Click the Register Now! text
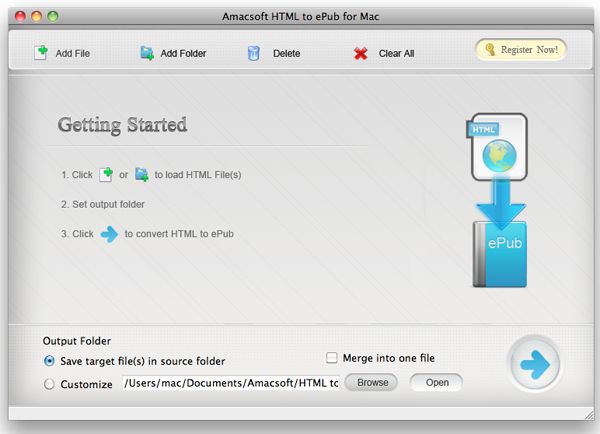Viewport: 600px width, 434px height. tap(529, 50)
